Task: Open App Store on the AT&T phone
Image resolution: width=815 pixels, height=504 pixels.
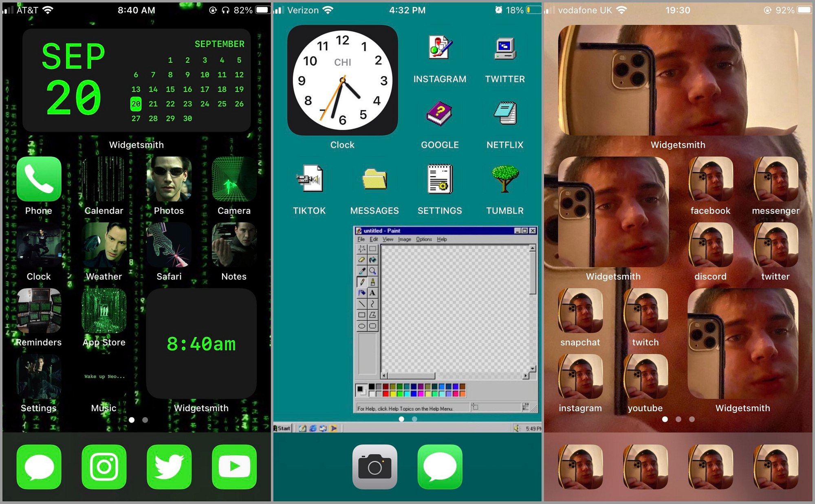Action: click(x=104, y=311)
